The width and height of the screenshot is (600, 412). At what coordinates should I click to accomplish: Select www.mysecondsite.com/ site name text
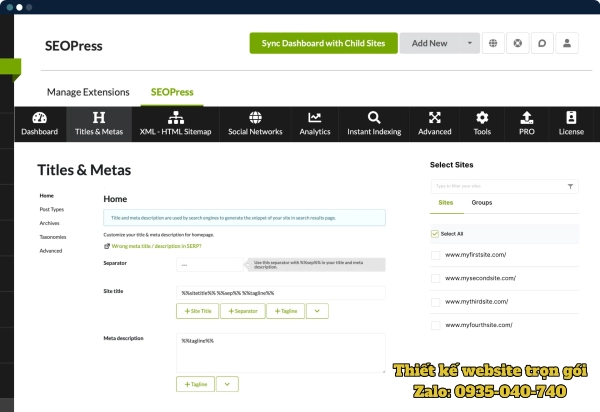(480, 278)
